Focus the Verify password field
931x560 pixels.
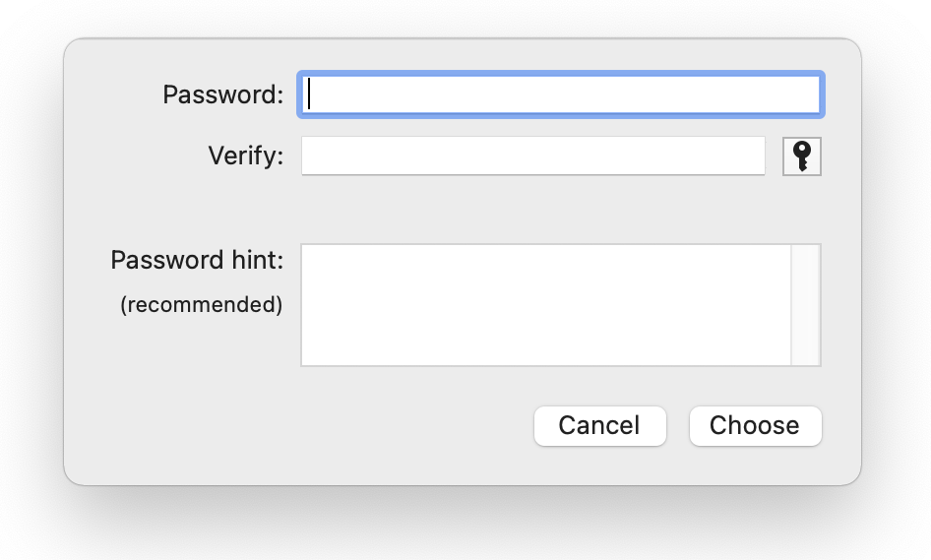tap(532, 156)
